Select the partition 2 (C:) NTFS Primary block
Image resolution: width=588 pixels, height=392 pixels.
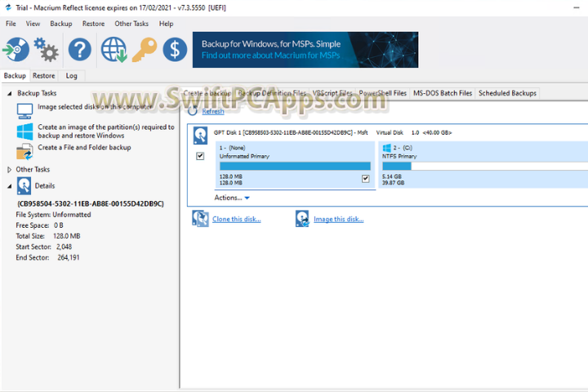tap(483, 165)
